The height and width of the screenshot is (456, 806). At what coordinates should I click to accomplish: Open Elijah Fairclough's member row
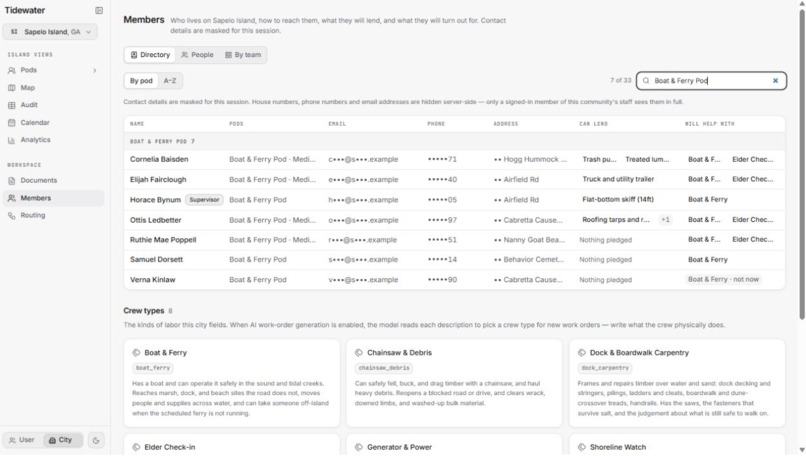454,179
